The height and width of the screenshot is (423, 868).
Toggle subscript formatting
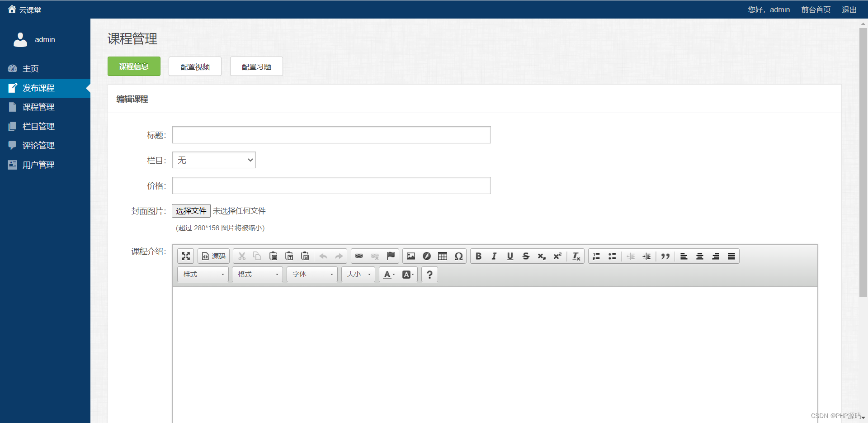click(x=542, y=256)
